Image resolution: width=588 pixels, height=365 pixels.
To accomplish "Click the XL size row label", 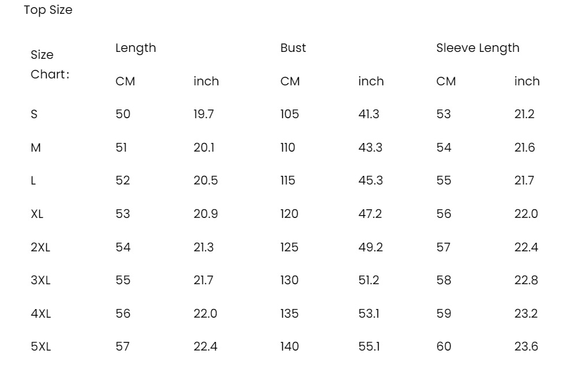I will [x=37, y=215].
